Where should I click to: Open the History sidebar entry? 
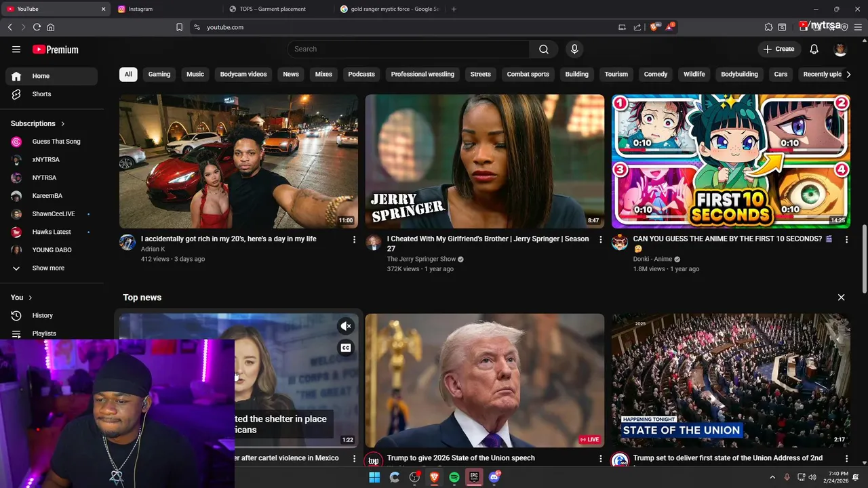tap(52, 315)
